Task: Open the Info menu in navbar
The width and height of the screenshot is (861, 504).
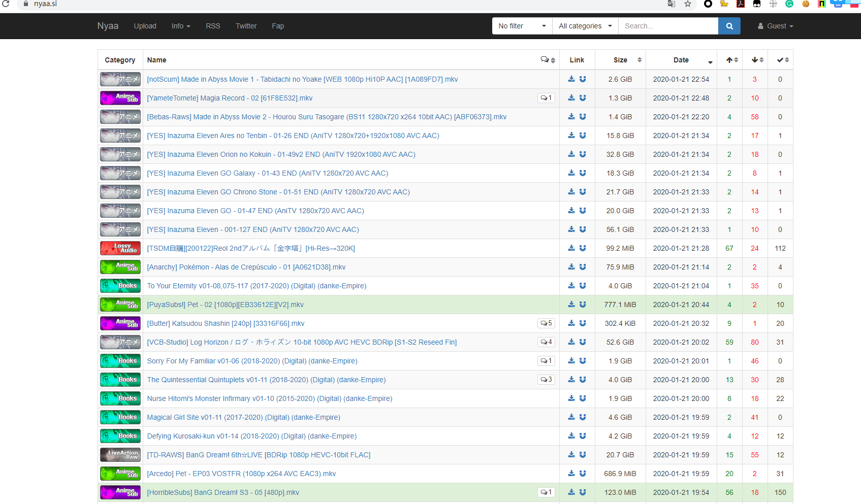Action: coord(180,26)
